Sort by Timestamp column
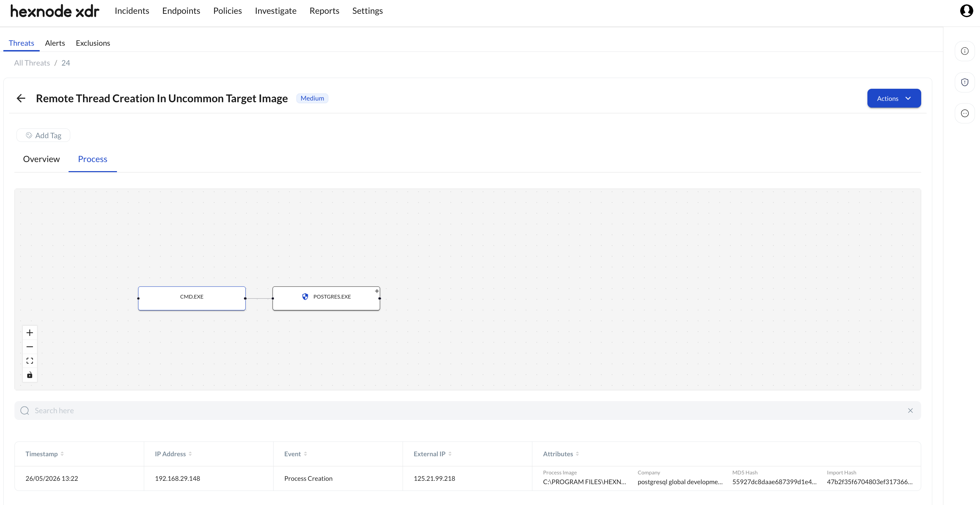Screen dimensions: 980x505 pos(62,454)
